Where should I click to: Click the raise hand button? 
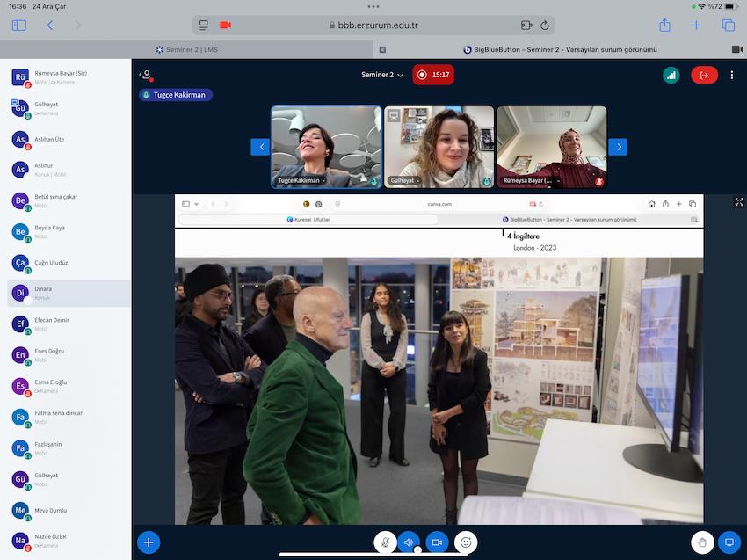click(701, 542)
